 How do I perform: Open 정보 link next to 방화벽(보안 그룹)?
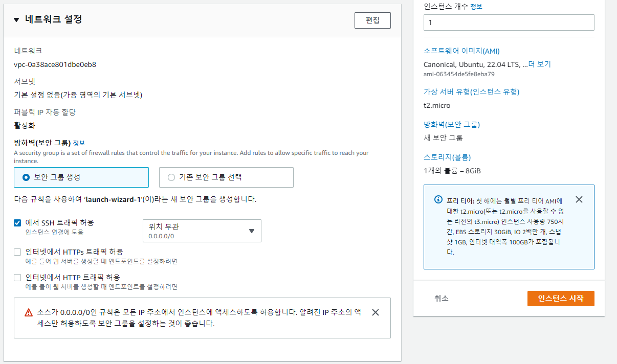click(79, 143)
